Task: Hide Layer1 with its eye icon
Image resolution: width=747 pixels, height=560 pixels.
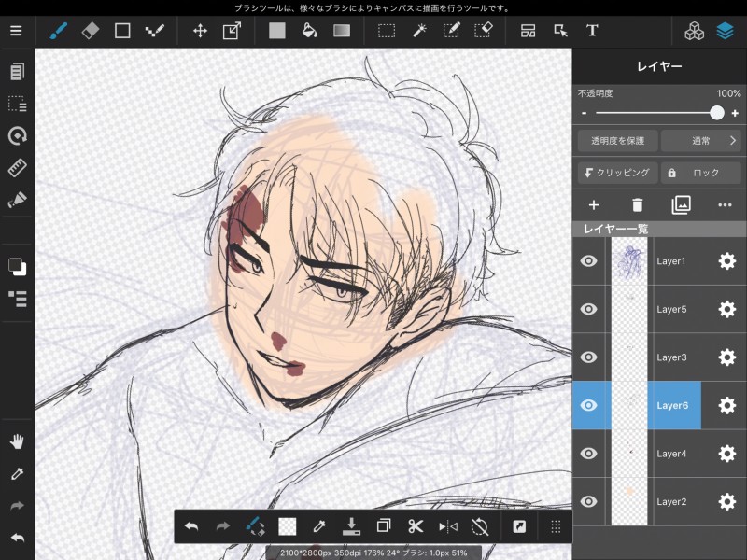Action: pos(589,261)
